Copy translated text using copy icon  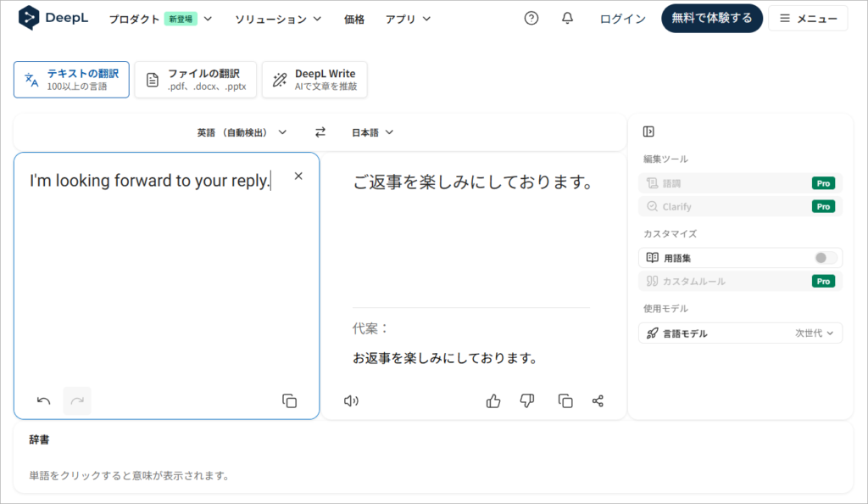(565, 401)
